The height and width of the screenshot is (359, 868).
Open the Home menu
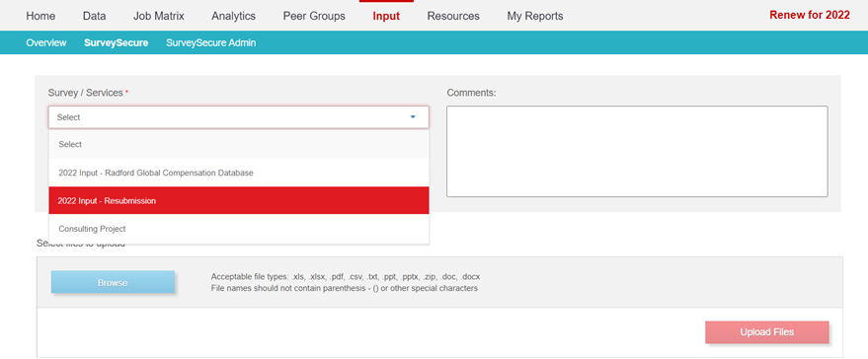pos(40,16)
